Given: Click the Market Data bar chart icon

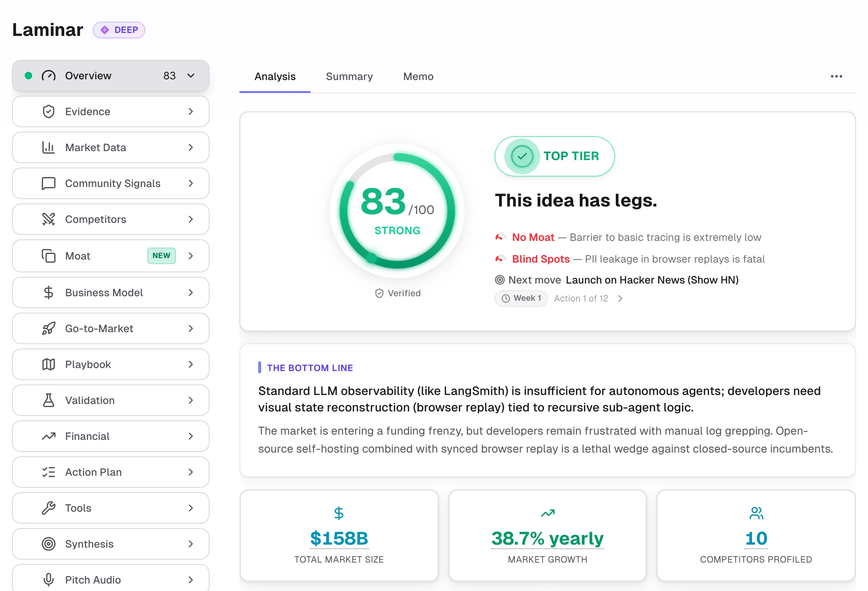Looking at the screenshot, I should (49, 147).
